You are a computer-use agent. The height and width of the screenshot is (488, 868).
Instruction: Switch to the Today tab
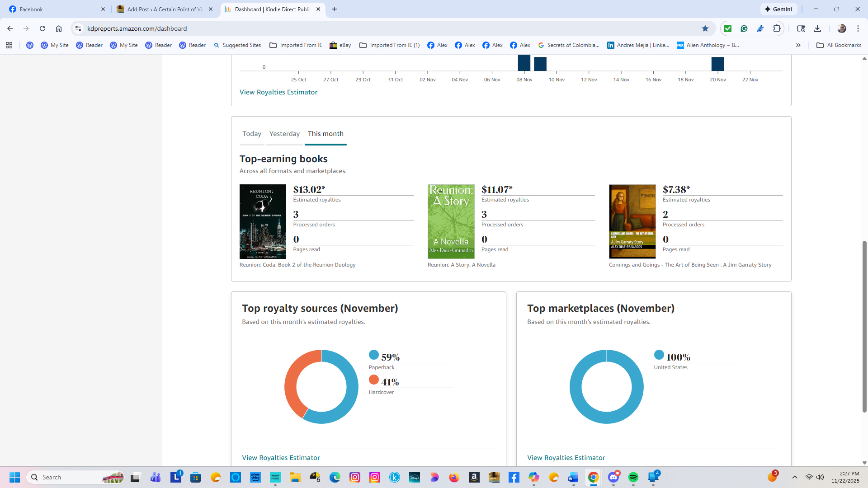pos(252,134)
